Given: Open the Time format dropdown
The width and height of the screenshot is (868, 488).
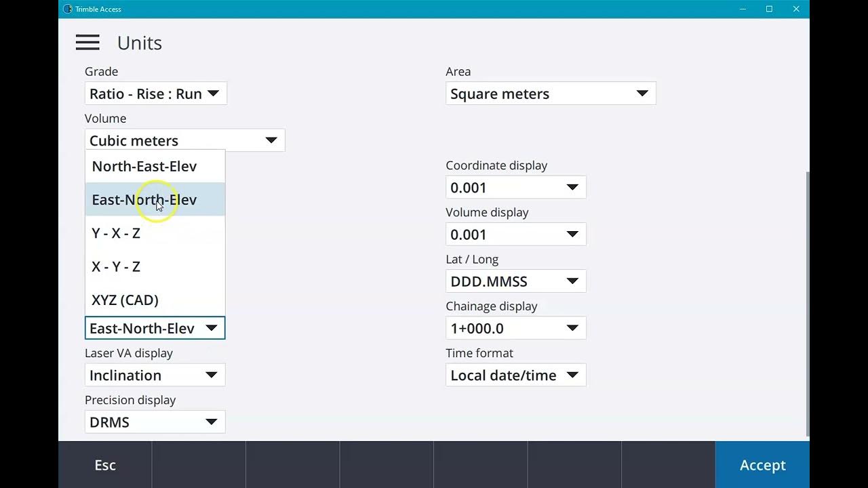Looking at the screenshot, I should click(515, 375).
